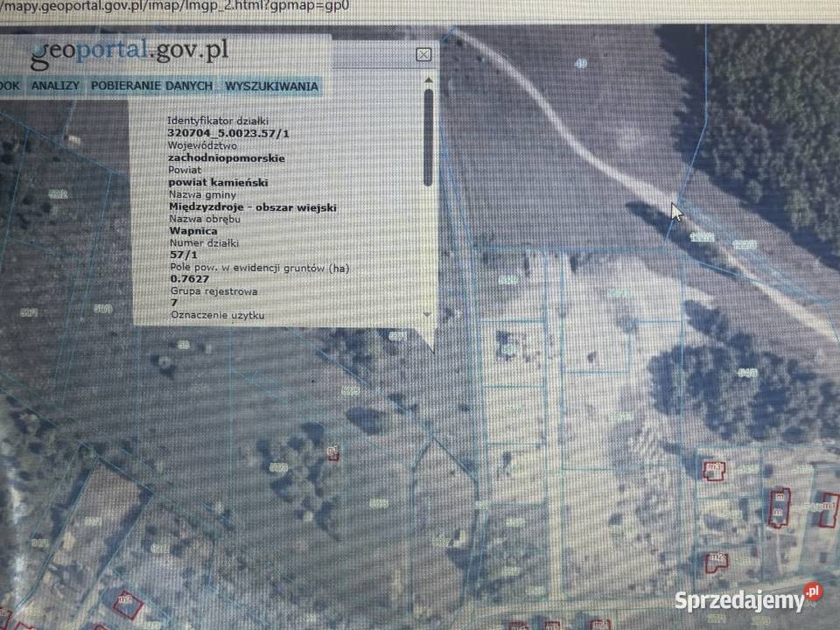Open the ANALIZY menu
The height and width of the screenshot is (630, 840).
pyautogui.click(x=55, y=86)
